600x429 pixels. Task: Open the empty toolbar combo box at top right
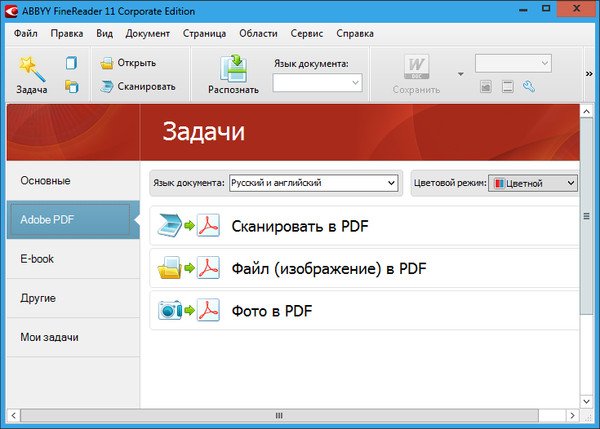(513, 63)
